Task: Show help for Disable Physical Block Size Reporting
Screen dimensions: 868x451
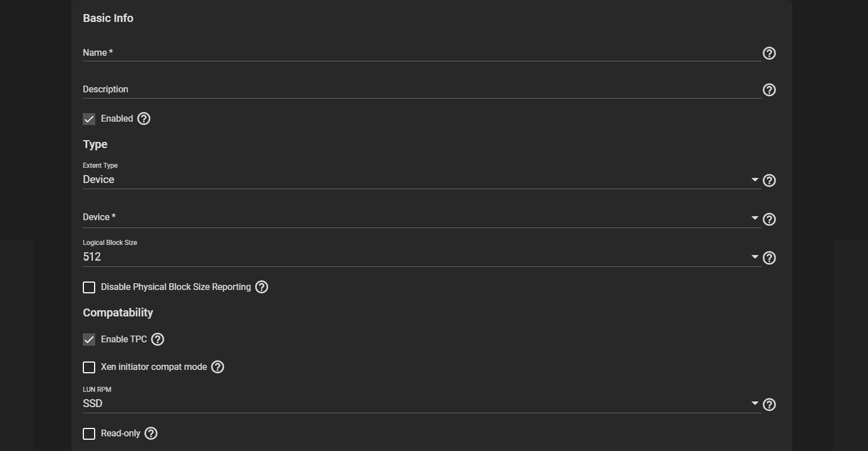Action: coord(261,287)
